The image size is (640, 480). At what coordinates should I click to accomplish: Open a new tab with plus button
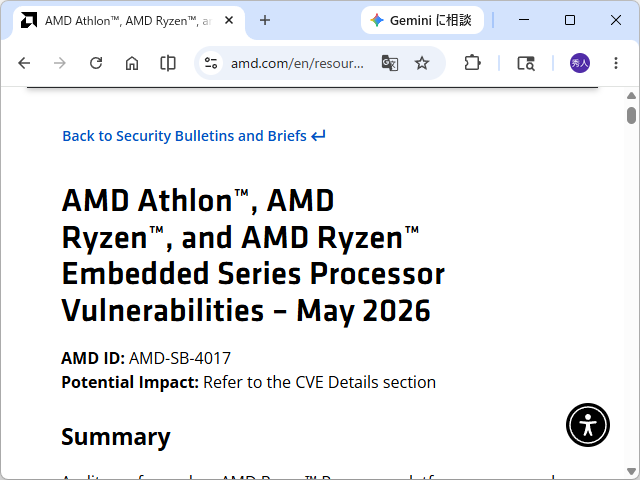265,20
